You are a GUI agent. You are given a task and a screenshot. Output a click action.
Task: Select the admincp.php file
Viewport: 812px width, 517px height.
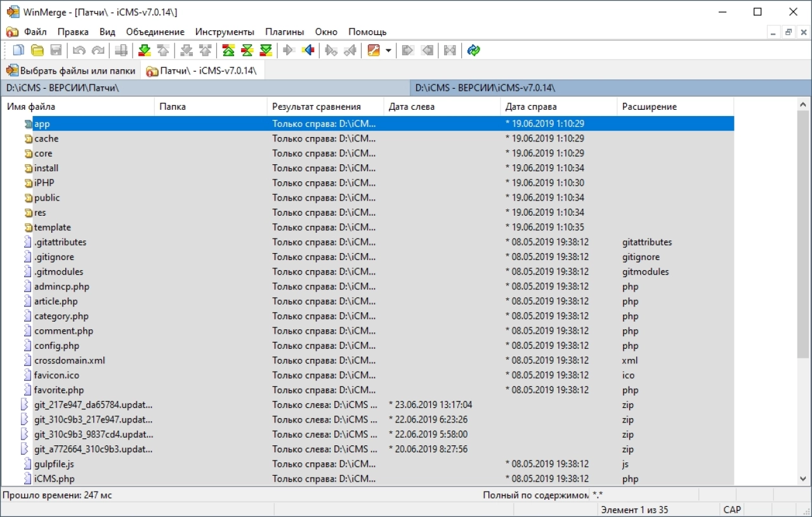click(368, 287)
